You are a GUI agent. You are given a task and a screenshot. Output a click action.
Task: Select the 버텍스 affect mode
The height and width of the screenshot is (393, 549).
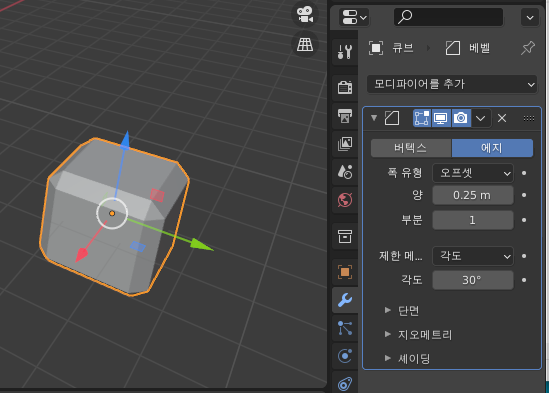(411, 148)
